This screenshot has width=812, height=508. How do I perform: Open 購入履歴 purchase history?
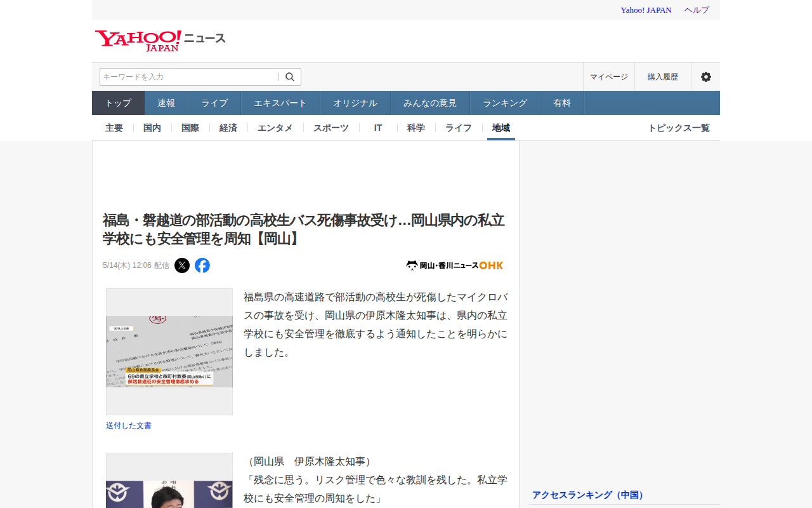pyautogui.click(x=663, y=77)
